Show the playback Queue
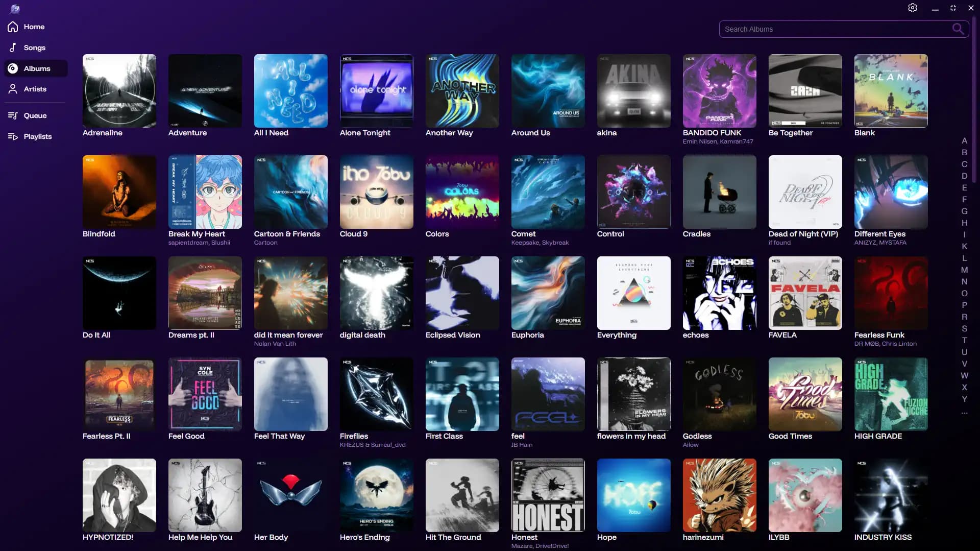The height and width of the screenshot is (551, 980). pos(34,115)
